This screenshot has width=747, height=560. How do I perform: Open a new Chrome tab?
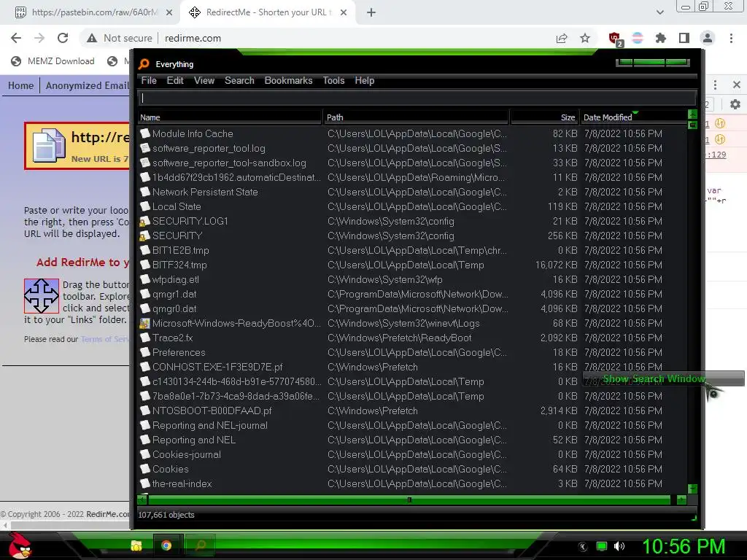371,13
